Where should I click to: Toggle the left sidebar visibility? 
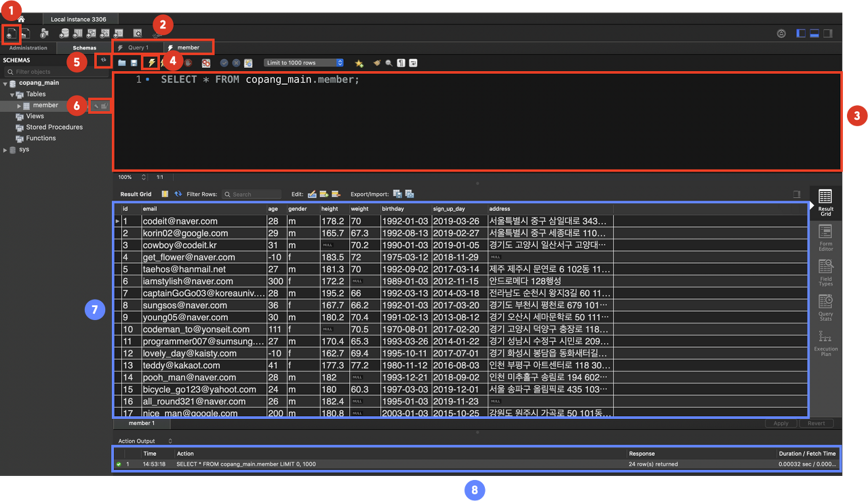pos(802,33)
